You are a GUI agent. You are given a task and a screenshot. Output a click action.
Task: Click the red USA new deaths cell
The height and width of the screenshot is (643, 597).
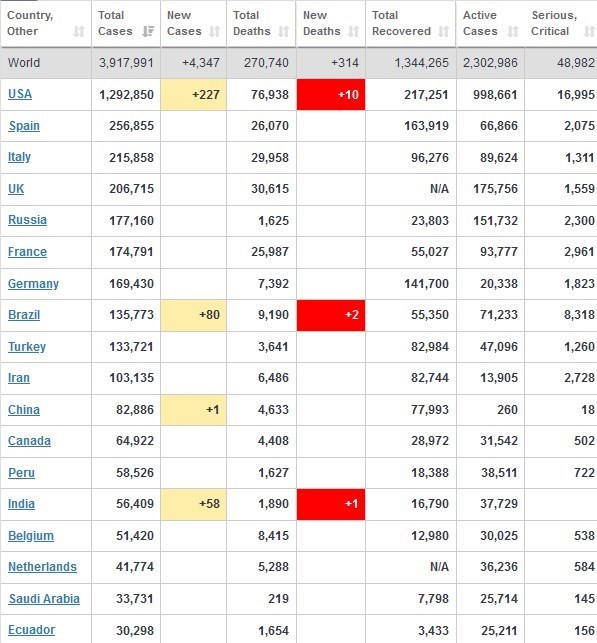coord(331,94)
